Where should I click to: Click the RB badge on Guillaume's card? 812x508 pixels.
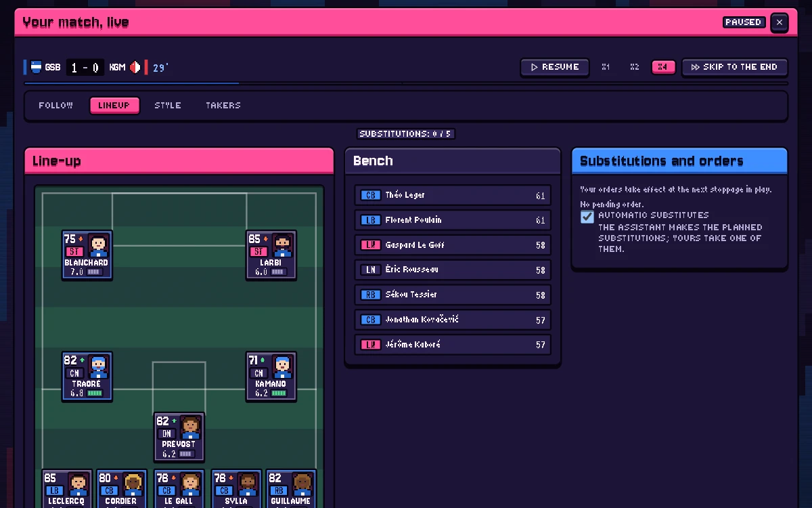click(277, 490)
